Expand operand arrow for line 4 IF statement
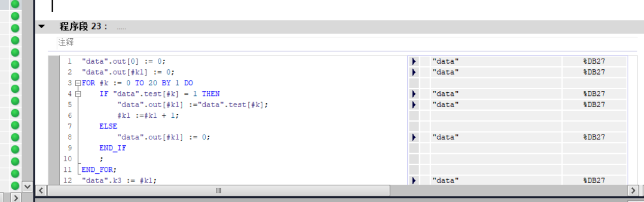 tap(414, 94)
